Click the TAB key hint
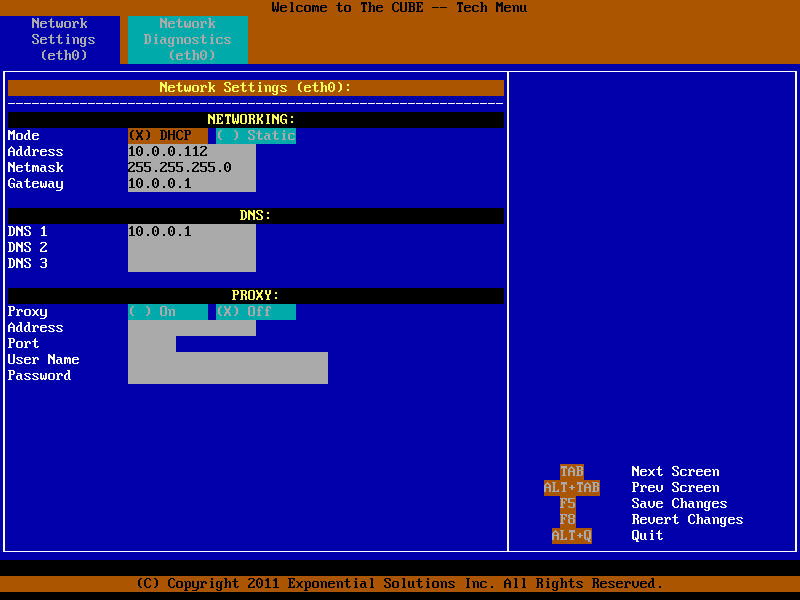This screenshot has height=600, width=800. (x=571, y=471)
